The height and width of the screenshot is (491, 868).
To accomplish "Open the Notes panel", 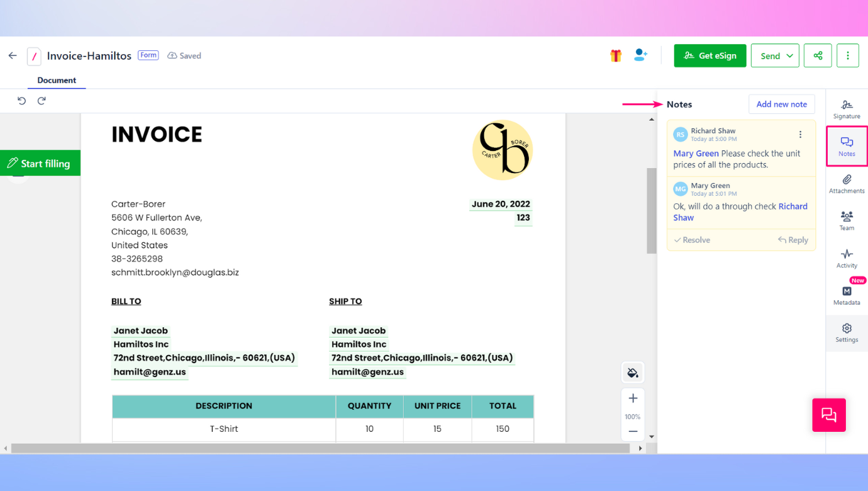I will 847,145.
